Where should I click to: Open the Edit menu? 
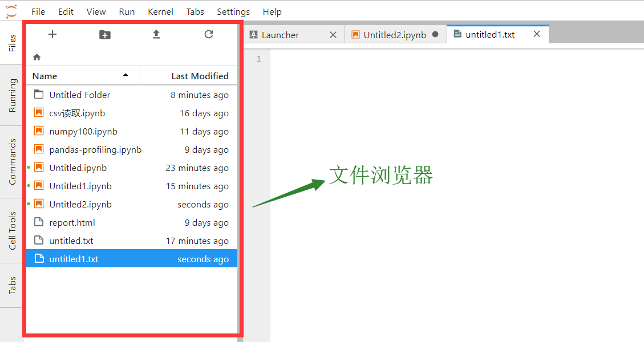click(x=66, y=12)
